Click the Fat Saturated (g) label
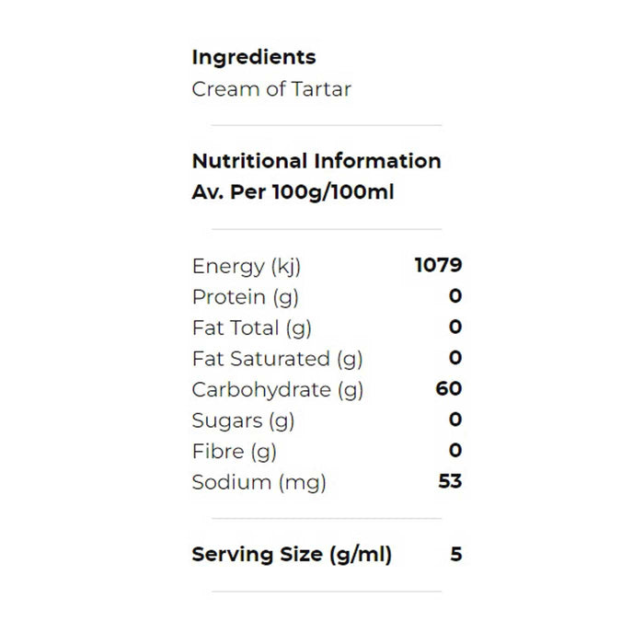 (276, 358)
